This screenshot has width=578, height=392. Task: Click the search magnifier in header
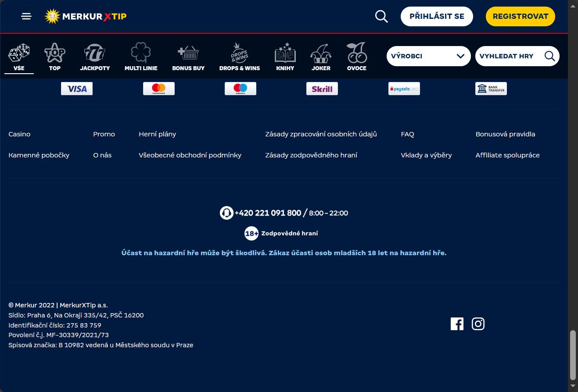click(x=381, y=17)
